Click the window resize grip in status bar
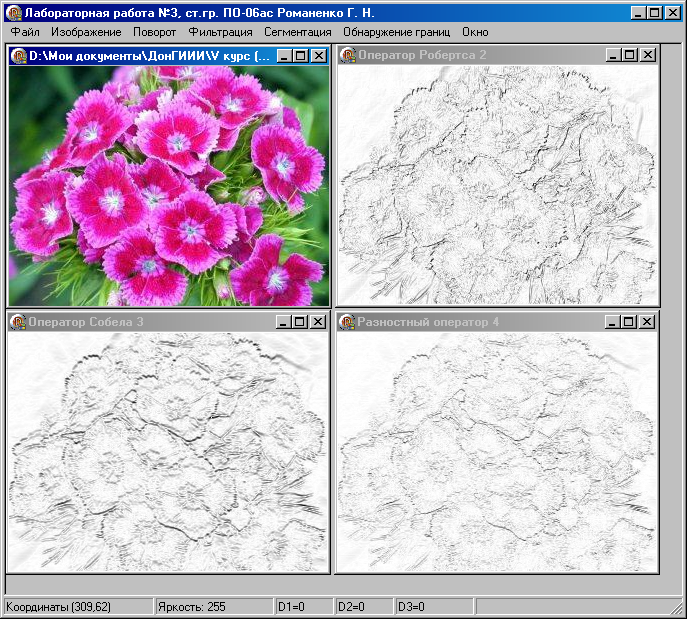This screenshot has width=687, height=619. 676,608
